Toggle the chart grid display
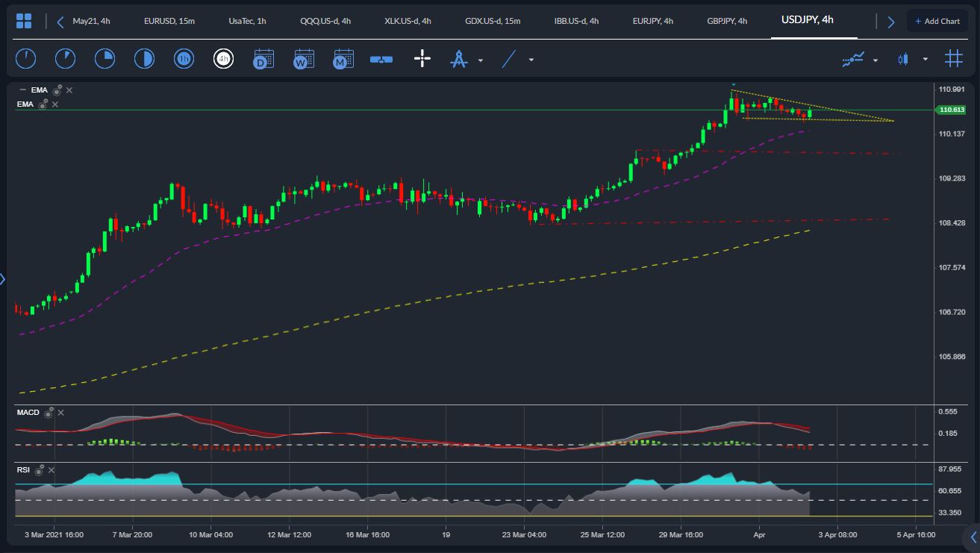 point(953,58)
